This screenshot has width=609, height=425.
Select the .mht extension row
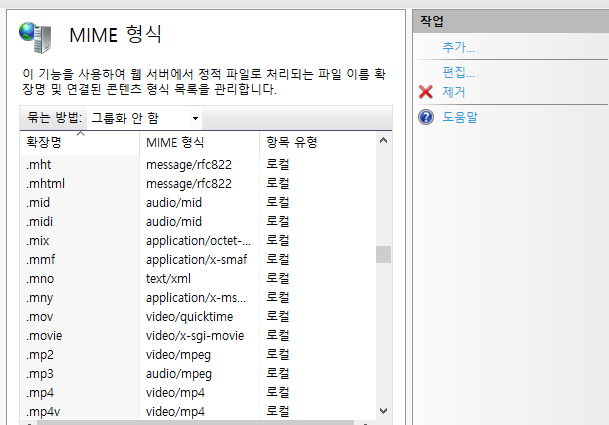point(198,165)
